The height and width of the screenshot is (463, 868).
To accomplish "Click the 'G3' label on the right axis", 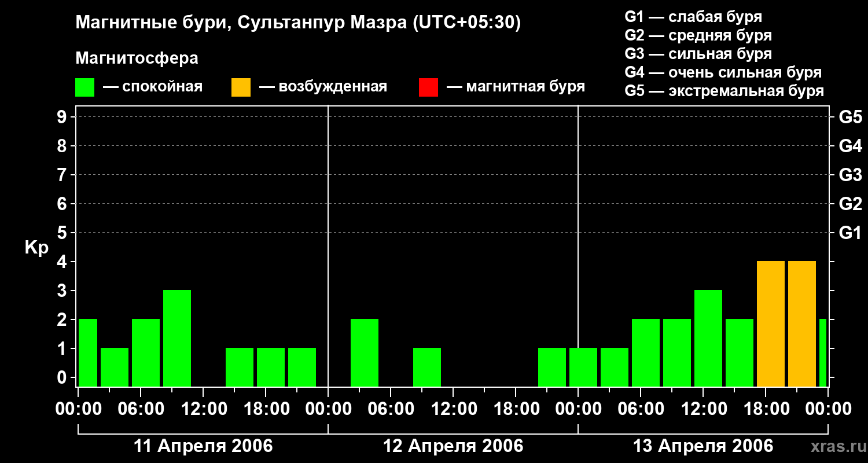I will pyautogui.click(x=851, y=175).
